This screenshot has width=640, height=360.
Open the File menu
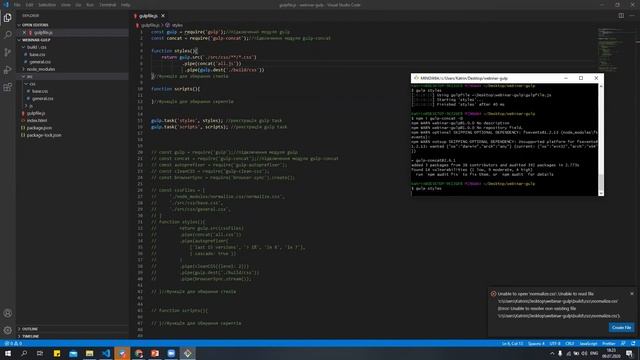[x=17, y=5]
